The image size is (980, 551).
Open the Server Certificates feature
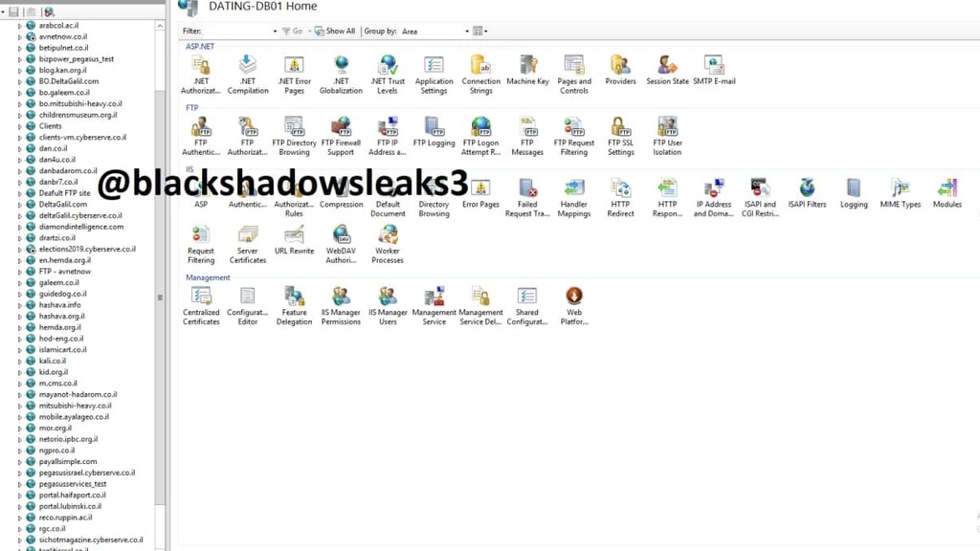click(x=248, y=235)
